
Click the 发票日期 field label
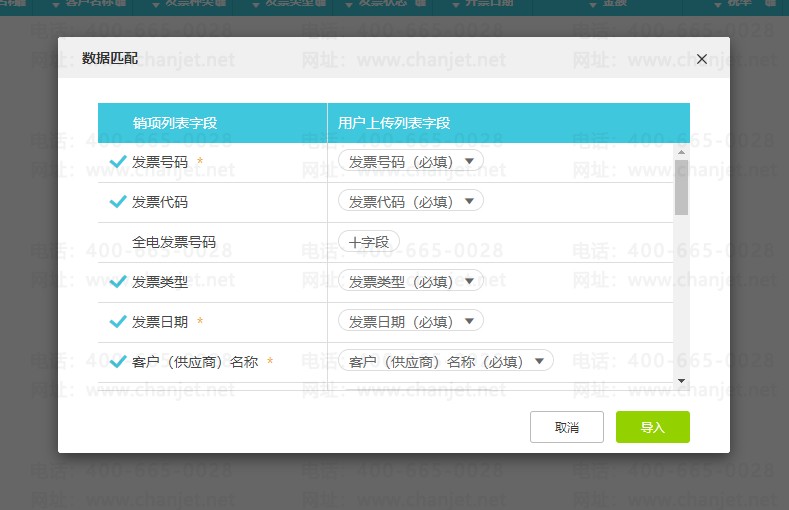160,321
